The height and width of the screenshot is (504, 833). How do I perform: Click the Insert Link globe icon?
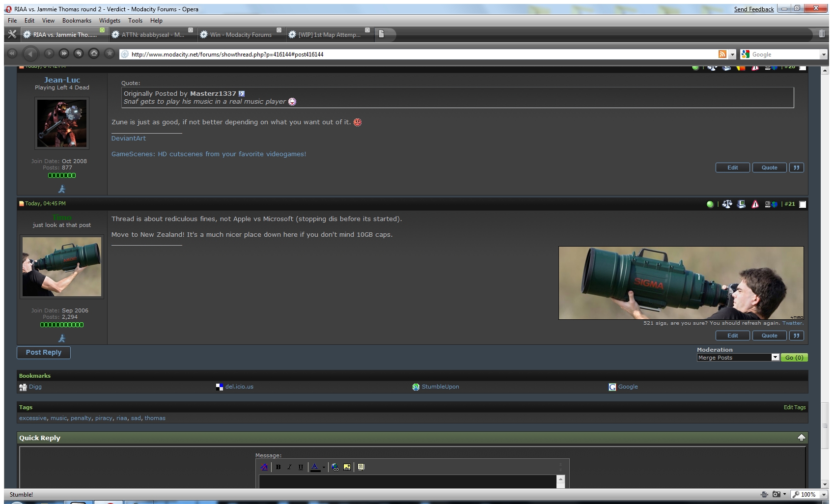(x=335, y=467)
